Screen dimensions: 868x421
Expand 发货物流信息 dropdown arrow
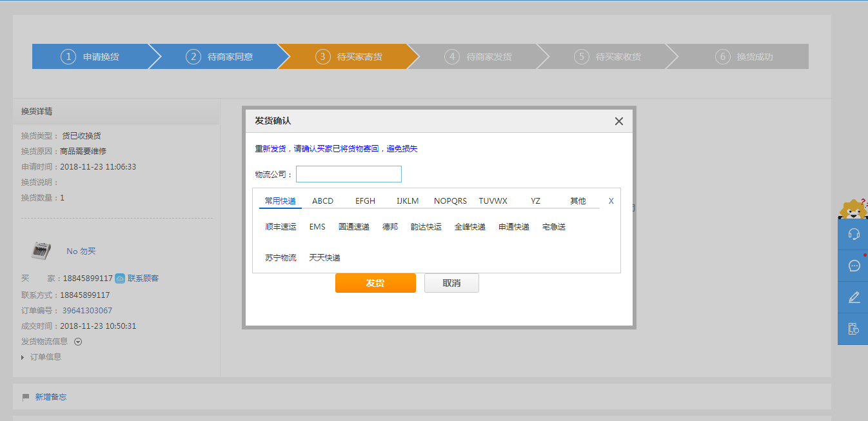pos(78,342)
